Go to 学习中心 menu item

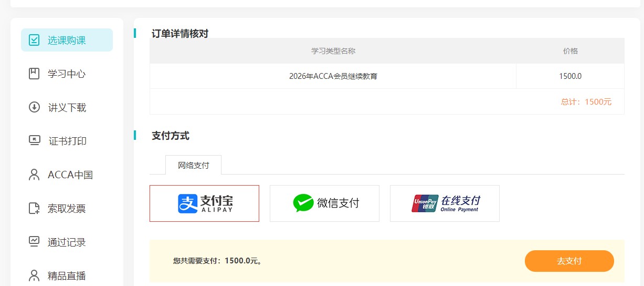[x=67, y=74]
